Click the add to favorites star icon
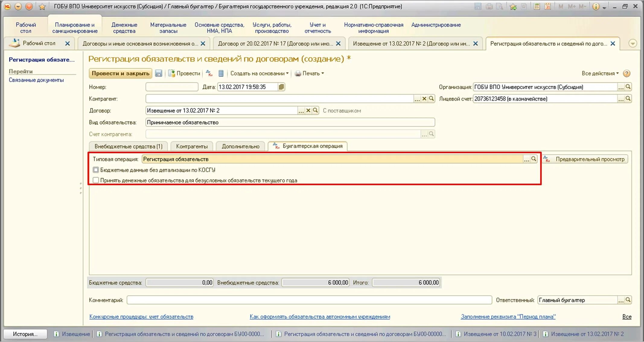 [x=513, y=7]
